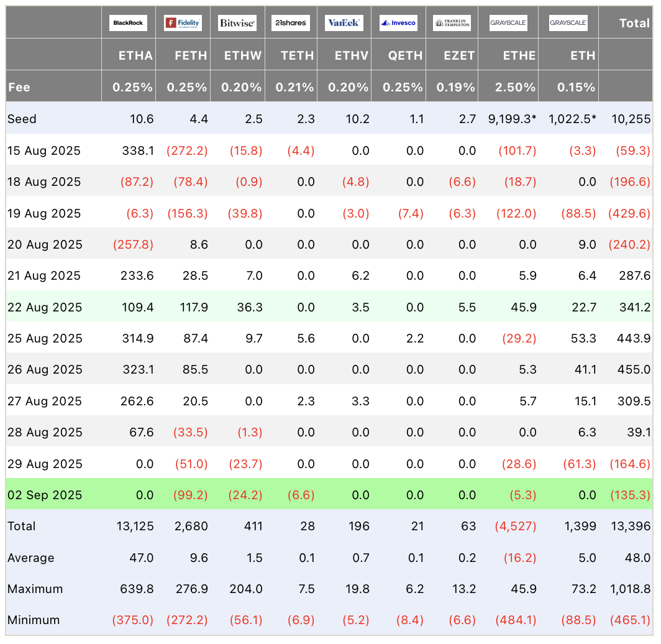Select the QETH ticker header
Screen dimensions: 661x644
coord(406,55)
